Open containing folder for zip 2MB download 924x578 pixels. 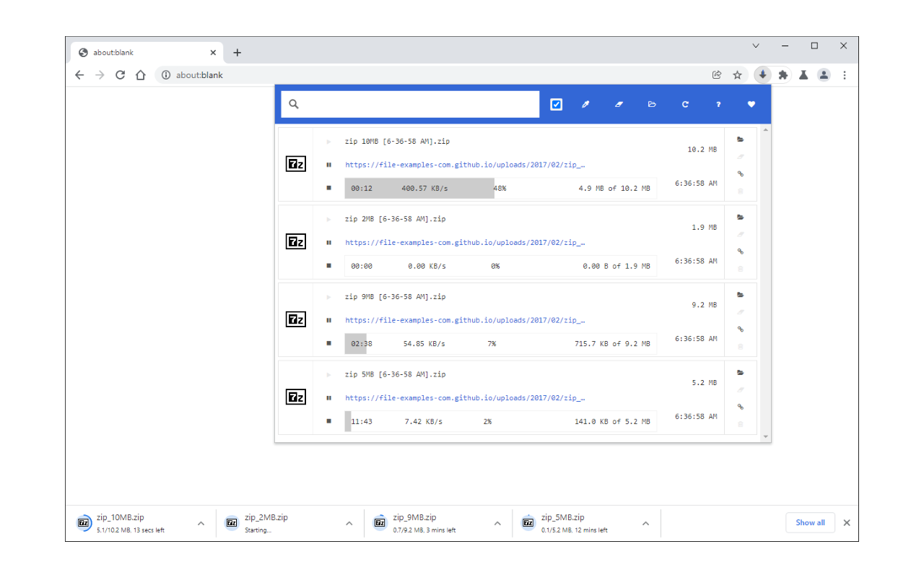740,217
